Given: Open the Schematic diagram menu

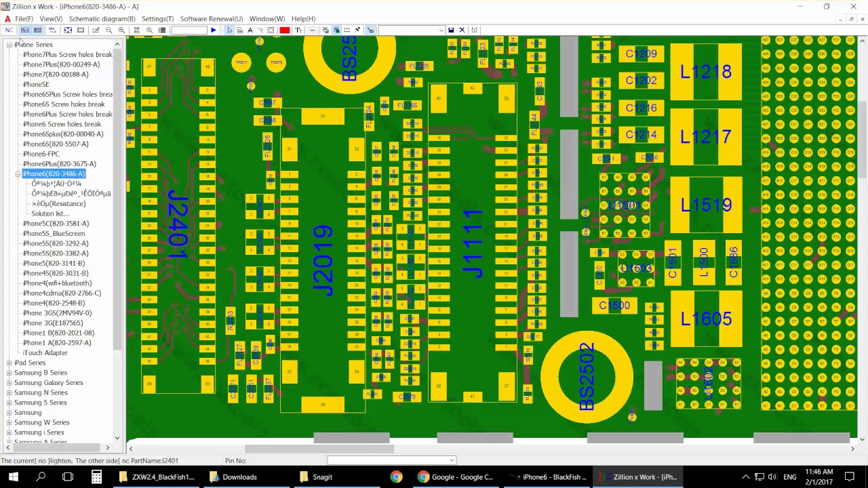Looking at the screenshot, I should point(102,19).
